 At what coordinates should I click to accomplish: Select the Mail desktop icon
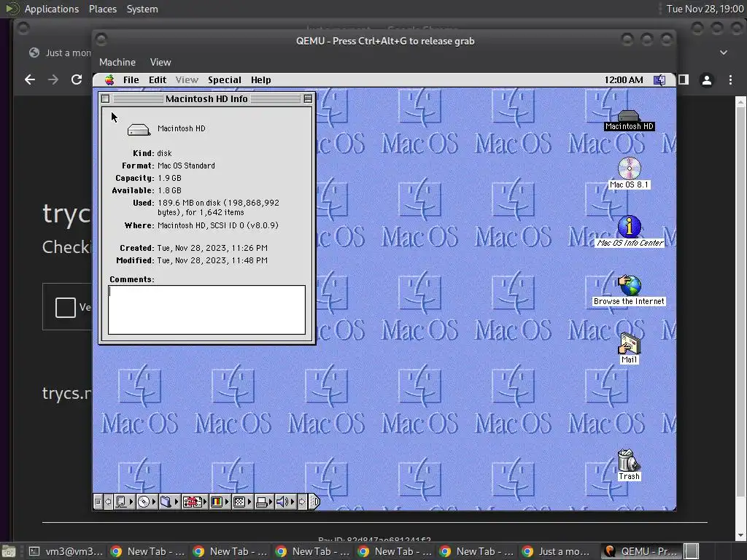[x=630, y=348]
